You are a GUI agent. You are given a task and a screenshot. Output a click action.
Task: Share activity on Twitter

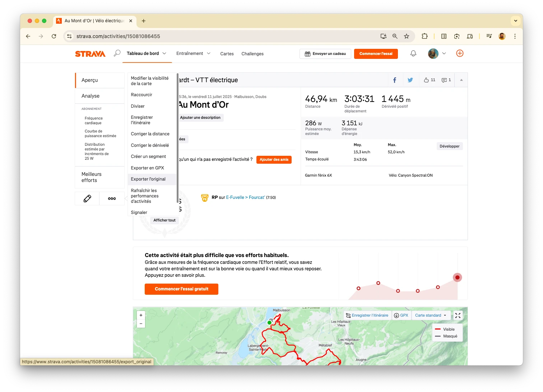point(410,80)
